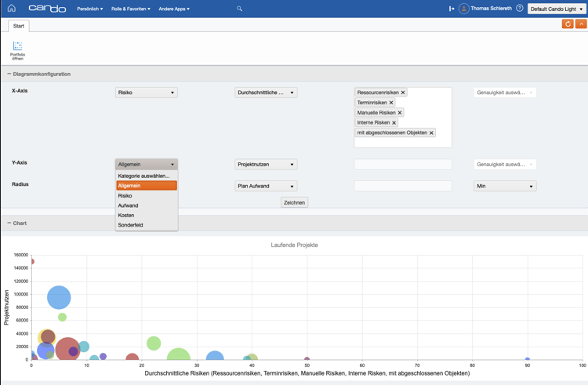Choose Sonderfeld in the dropdown list
The height and width of the screenshot is (385, 588).
point(147,225)
